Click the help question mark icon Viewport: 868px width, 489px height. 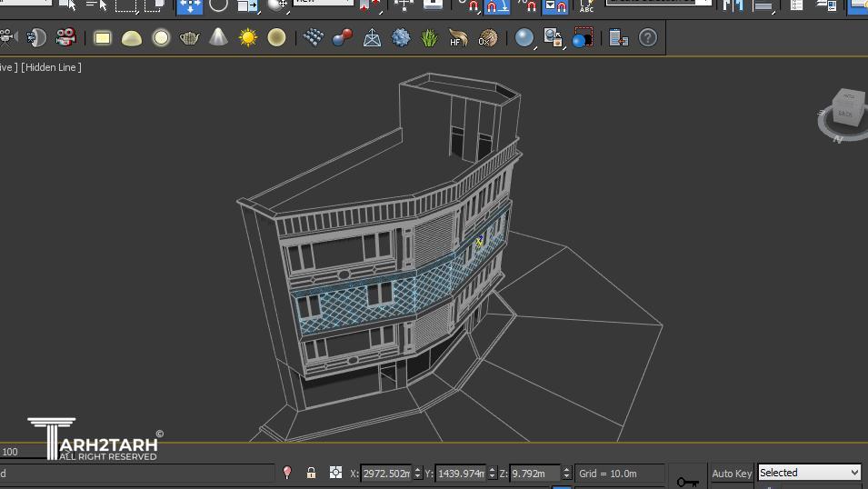(x=647, y=37)
